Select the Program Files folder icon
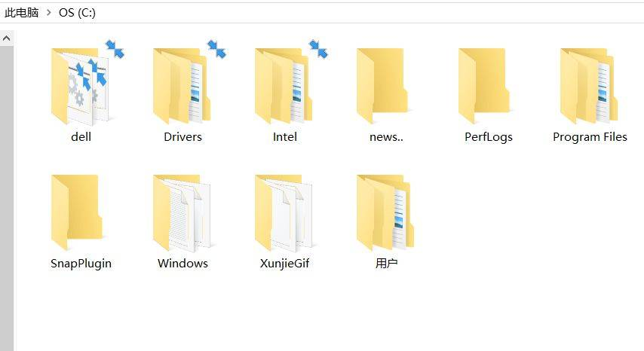The height and width of the screenshot is (351, 644). click(x=589, y=86)
